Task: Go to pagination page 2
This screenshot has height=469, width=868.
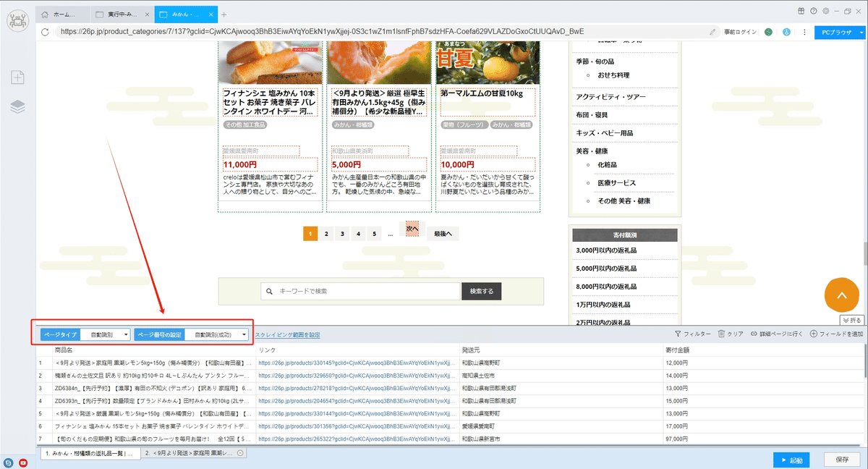Action: (326, 234)
